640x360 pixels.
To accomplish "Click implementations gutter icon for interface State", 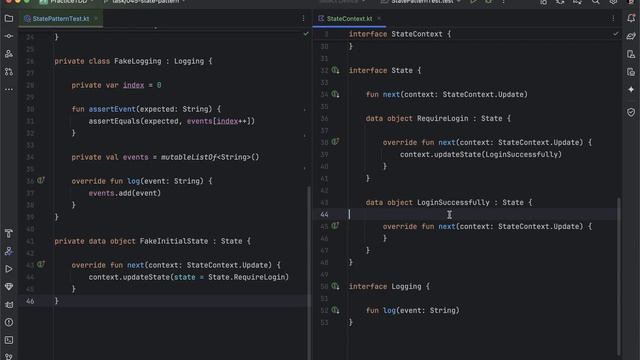I will click(335, 70).
